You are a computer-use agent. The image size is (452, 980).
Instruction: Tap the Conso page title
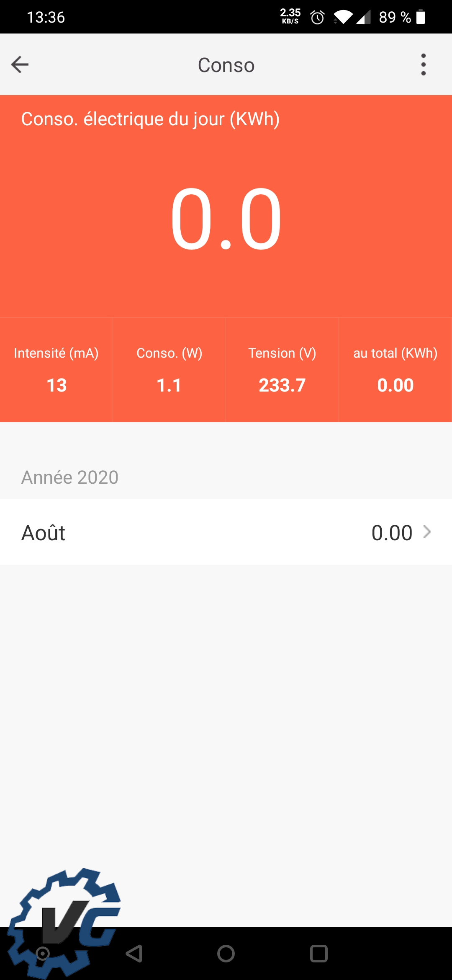(226, 65)
